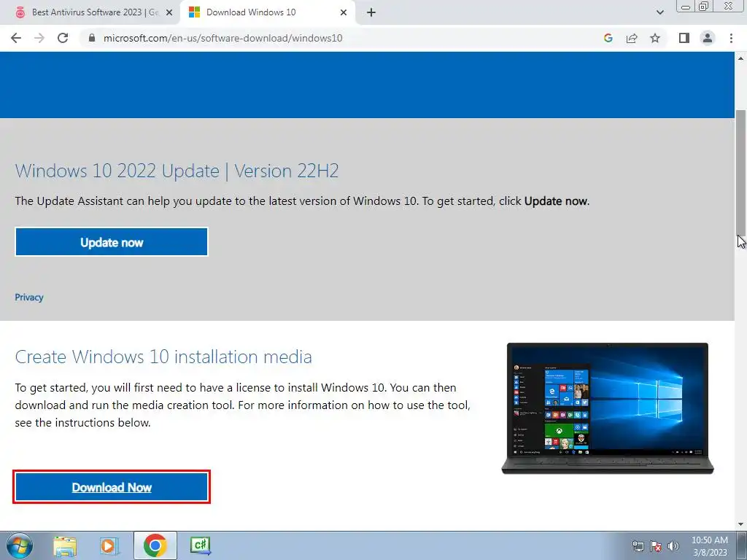Open the taskbar clock and date
This screenshot has height=560, width=747.
coord(710,546)
